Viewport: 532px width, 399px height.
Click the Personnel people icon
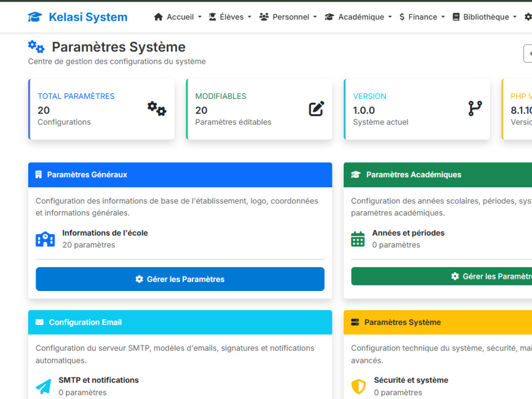264,17
